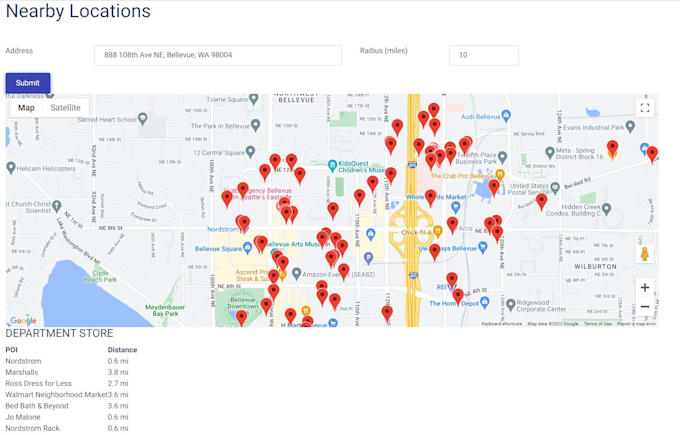This screenshot has height=435, width=680.
Task: Click the Radius miles input field
Action: tap(484, 55)
